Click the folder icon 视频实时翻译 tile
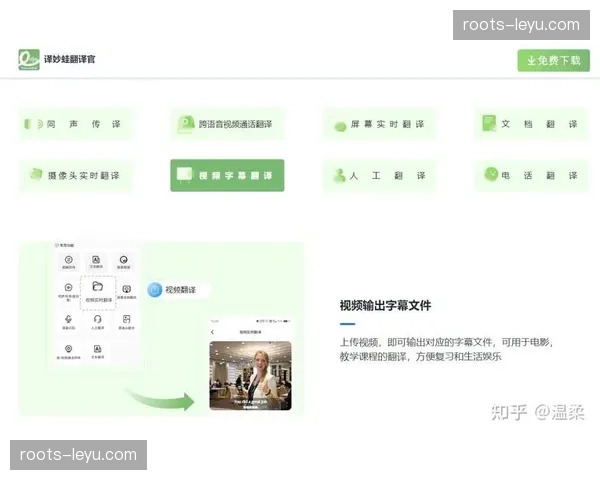 pos(98,292)
